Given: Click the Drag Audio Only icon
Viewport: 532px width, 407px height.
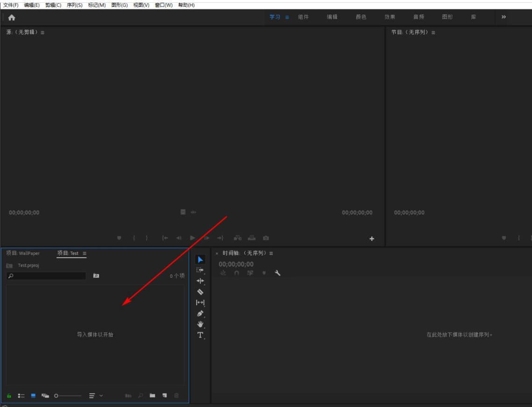Looking at the screenshot, I should [193, 212].
